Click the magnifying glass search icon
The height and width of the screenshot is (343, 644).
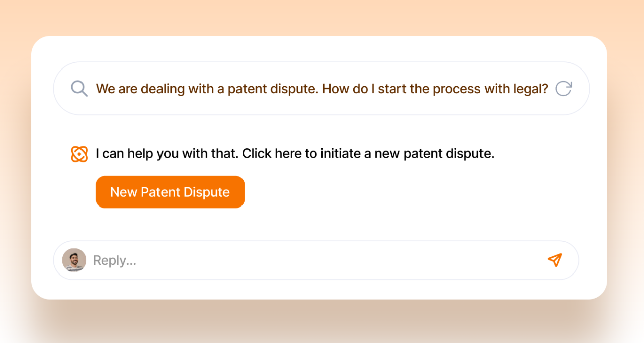point(79,89)
